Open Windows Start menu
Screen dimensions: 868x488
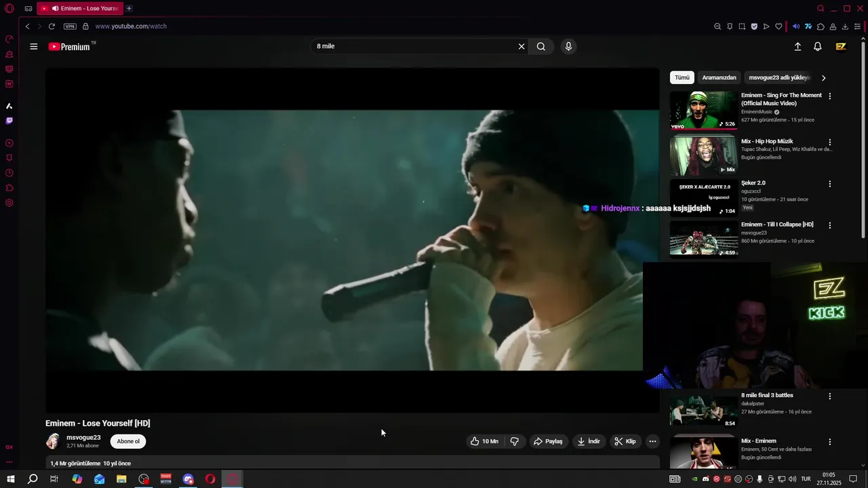click(x=11, y=479)
